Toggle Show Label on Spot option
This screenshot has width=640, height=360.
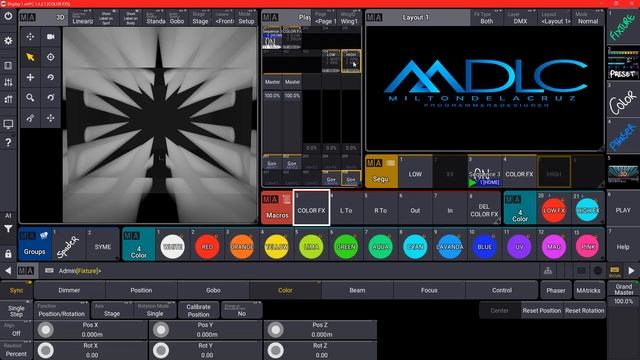(106, 18)
